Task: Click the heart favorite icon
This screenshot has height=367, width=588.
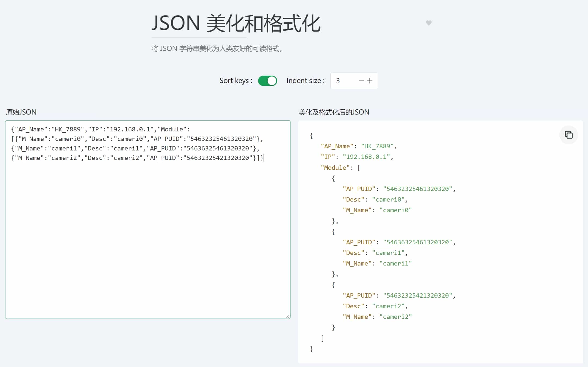Action: pyautogui.click(x=429, y=23)
